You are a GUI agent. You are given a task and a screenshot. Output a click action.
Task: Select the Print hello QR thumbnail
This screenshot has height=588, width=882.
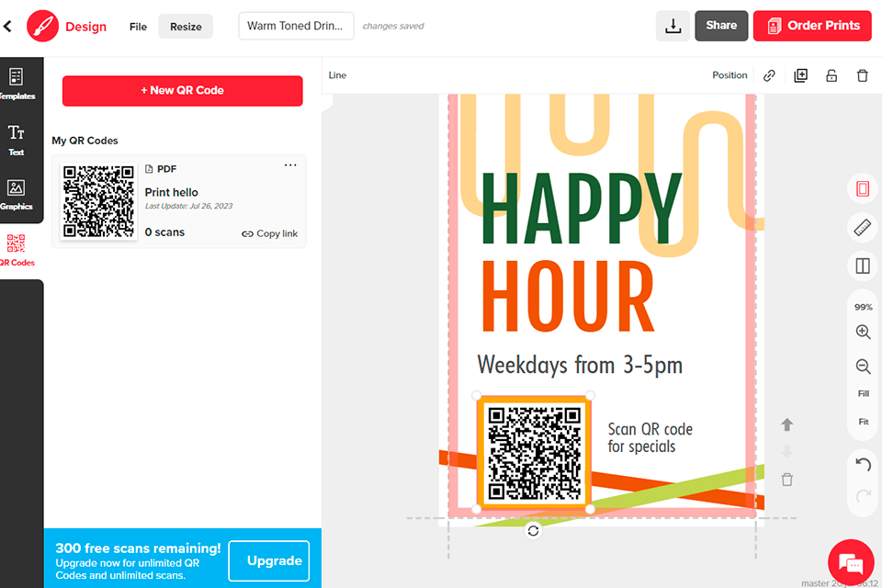point(99,201)
